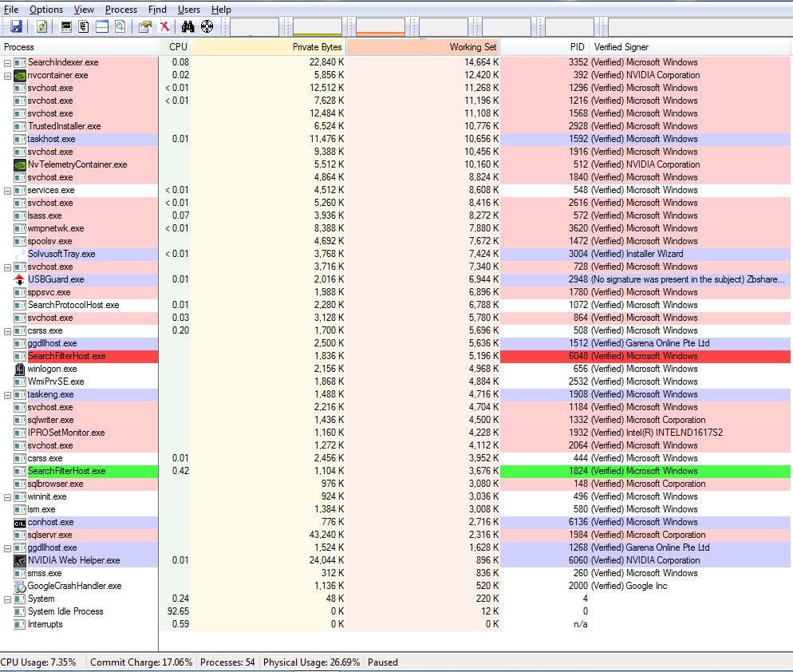Click the mini graph with the yellow line
The width and height of the screenshot is (793, 672).
coord(317,27)
